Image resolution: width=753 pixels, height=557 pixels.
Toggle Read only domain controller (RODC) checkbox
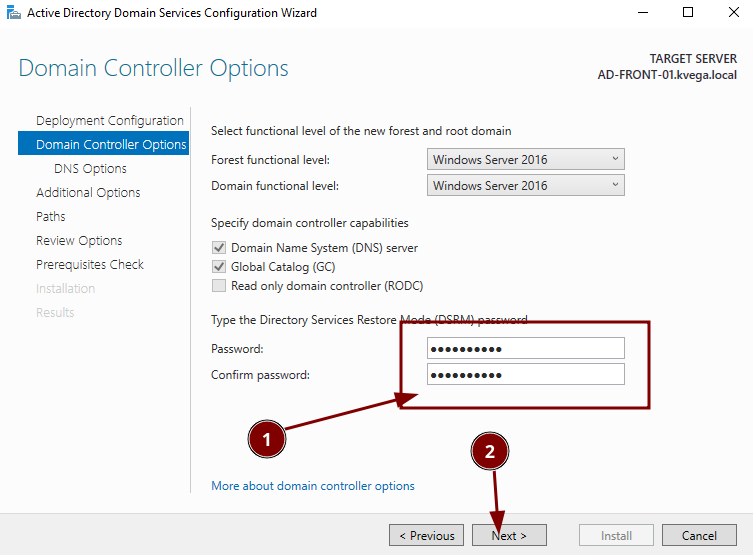tap(219, 286)
